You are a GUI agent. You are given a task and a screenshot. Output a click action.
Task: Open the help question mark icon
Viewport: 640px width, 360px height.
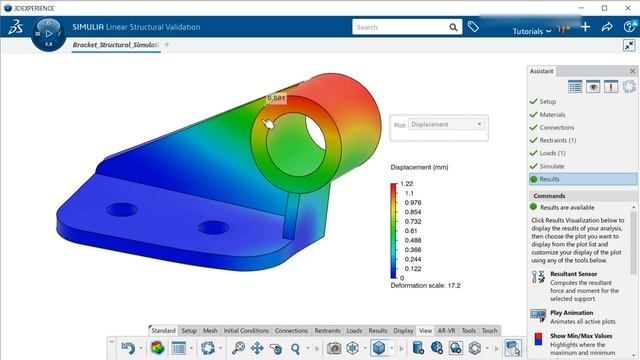629,27
